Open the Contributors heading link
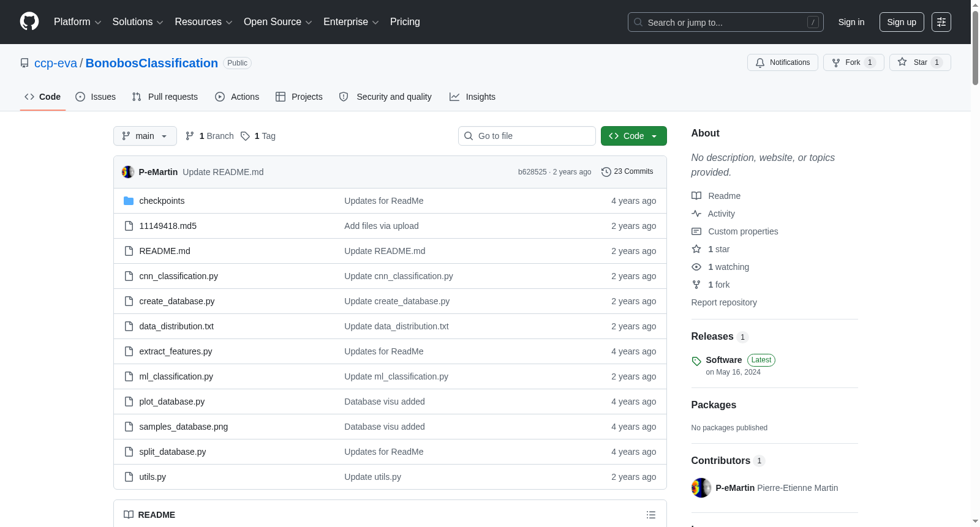This screenshot has height=527, width=980. [721, 461]
